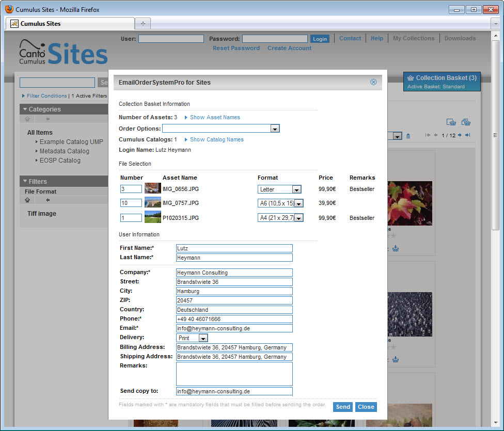Click Categories back arrow icon
Viewport: 504px width, 431px height.
[x=48, y=119]
